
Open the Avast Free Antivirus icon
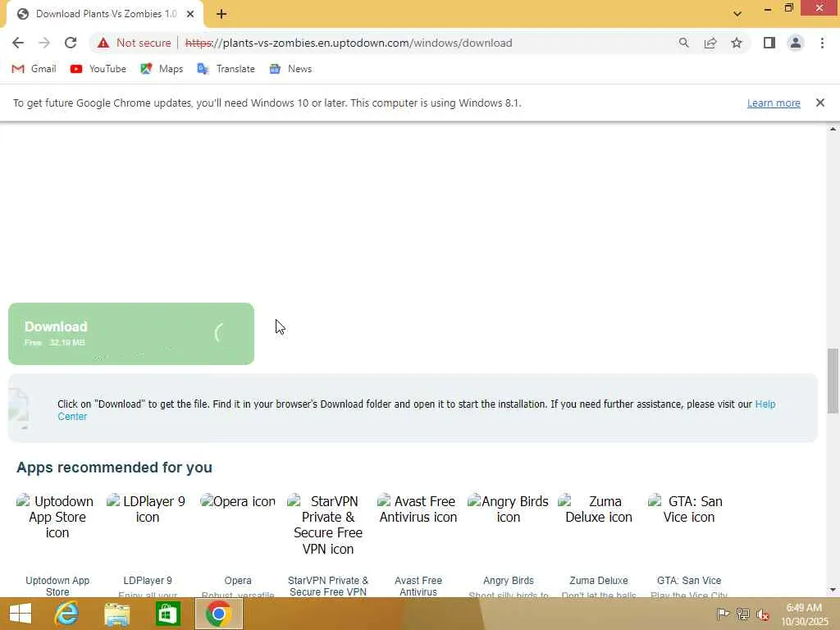click(418, 509)
